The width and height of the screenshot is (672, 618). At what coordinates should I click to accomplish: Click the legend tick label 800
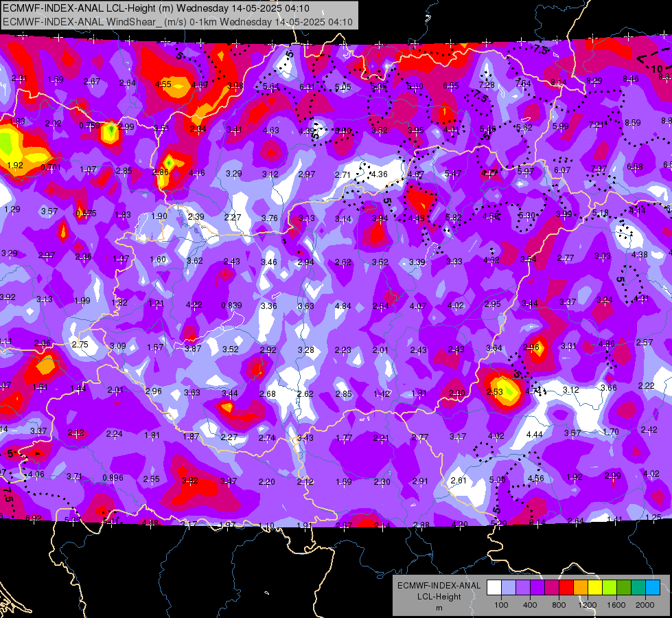click(559, 605)
